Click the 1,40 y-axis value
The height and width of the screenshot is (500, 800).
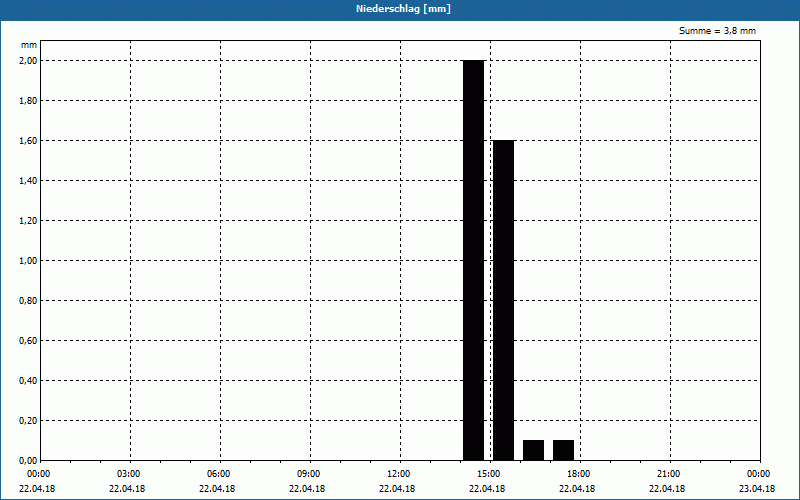tap(28, 181)
